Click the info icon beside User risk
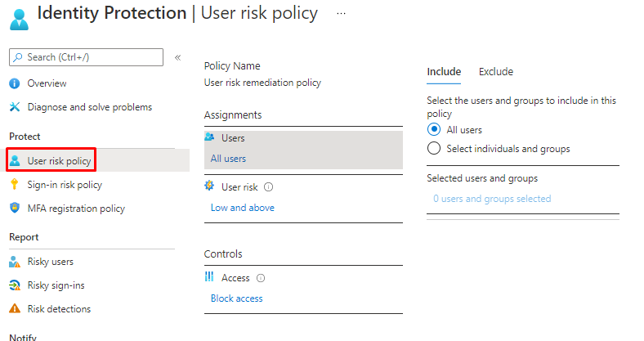Viewport: 644px width, 341px height. [x=269, y=187]
